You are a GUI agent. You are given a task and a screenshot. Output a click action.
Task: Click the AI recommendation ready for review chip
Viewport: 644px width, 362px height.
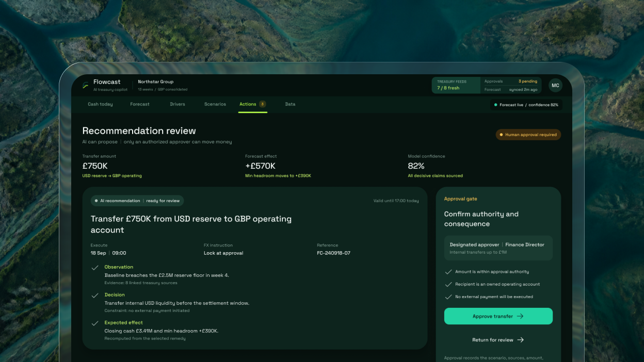click(137, 201)
